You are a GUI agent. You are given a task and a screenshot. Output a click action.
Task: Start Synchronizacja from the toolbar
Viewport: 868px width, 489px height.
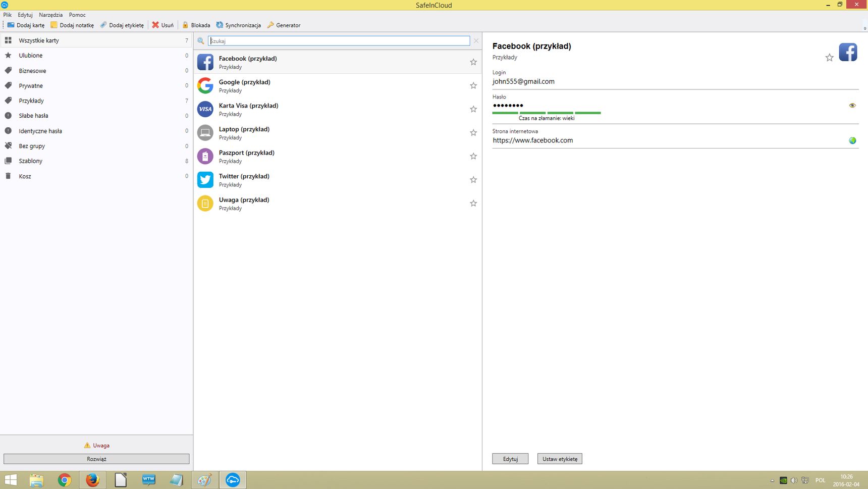click(239, 25)
